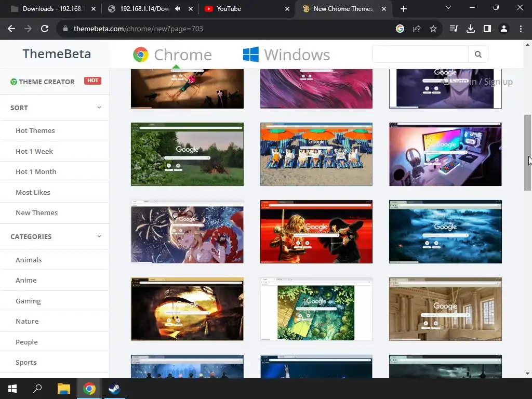Share this page via share icon

pos(417,29)
